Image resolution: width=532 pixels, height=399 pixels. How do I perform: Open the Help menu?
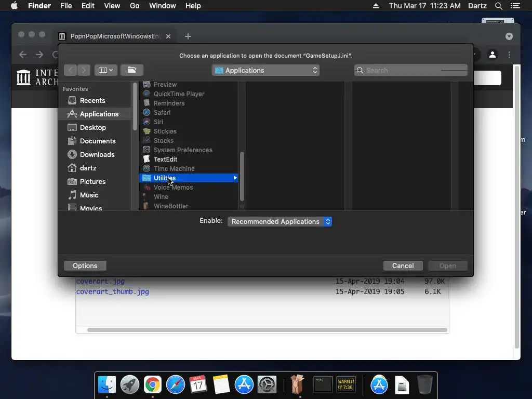pyautogui.click(x=193, y=6)
